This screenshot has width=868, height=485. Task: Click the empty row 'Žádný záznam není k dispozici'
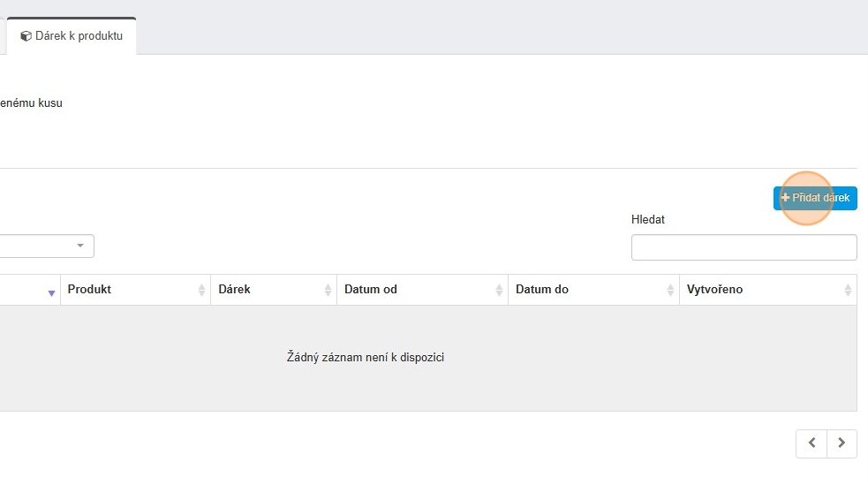click(366, 358)
